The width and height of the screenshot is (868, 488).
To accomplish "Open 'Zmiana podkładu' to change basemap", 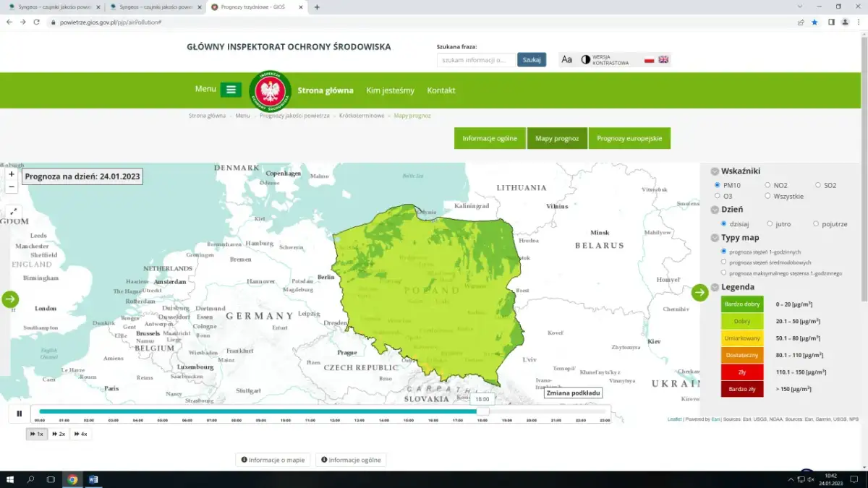I will pyautogui.click(x=573, y=393).
